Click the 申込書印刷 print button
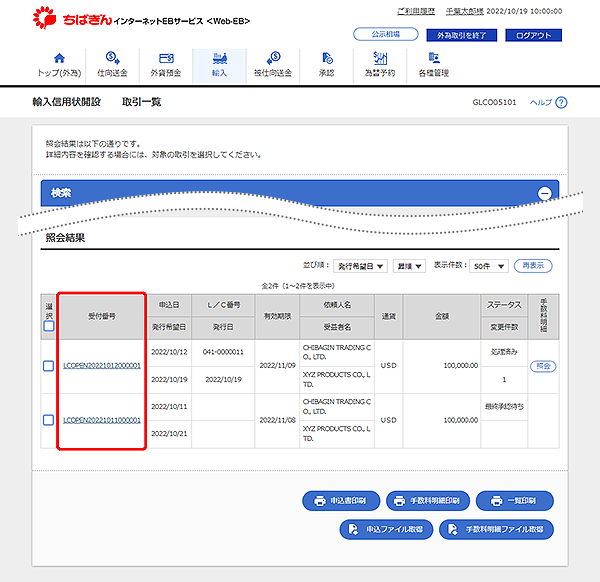This screenshot has height=582, width=600. pos(341,500)
